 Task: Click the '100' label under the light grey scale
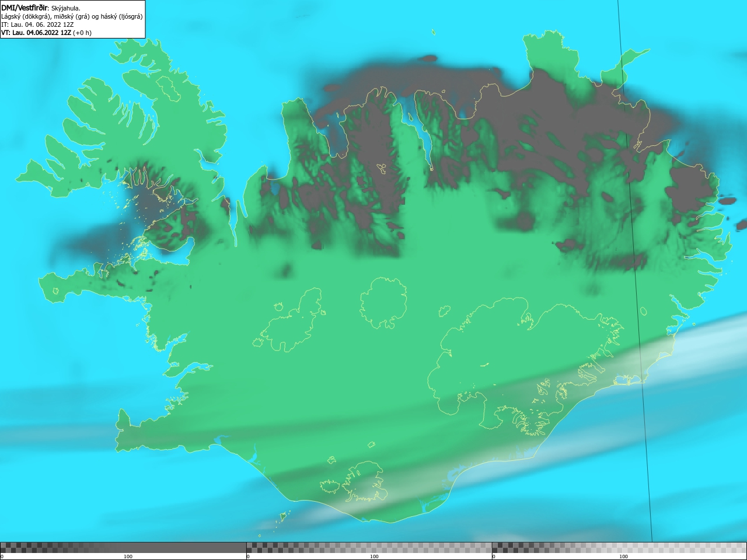(623, 556)
